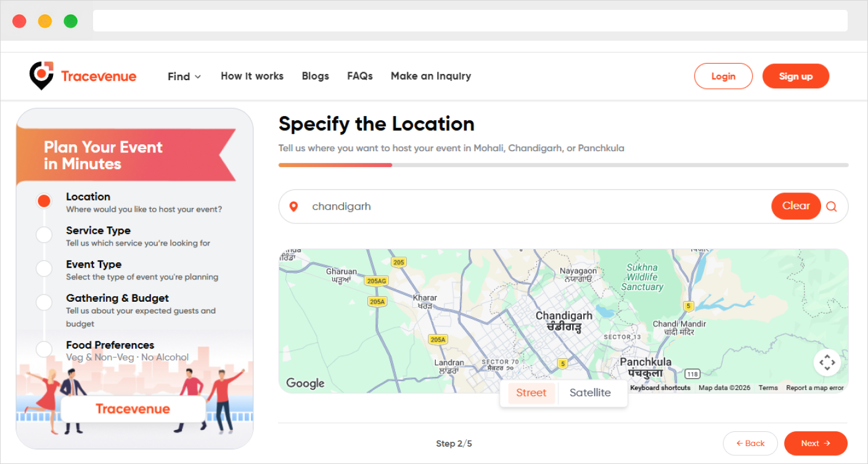Screen dimensions: 868x464
Task: Open the Blogs page
Action: pyautogui.click(x=316, y=76)
